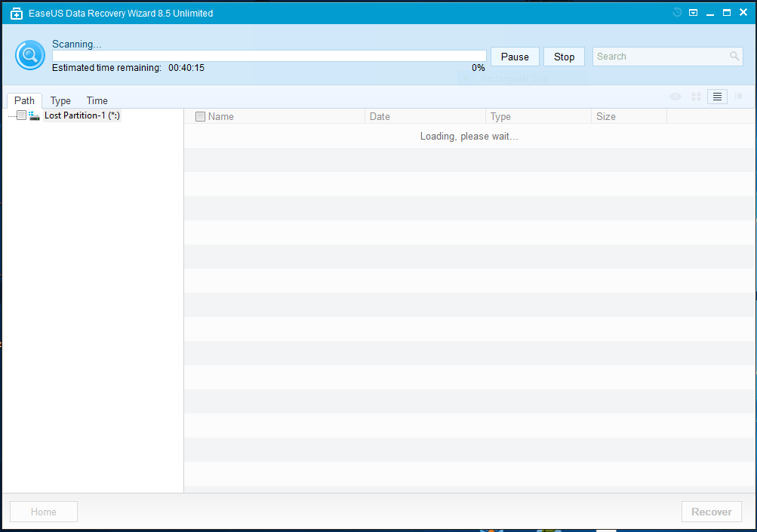This screenshot has width=757, height=532.
Task: Tick the select-all Name checkbox
Action: (x=200, y=116)
